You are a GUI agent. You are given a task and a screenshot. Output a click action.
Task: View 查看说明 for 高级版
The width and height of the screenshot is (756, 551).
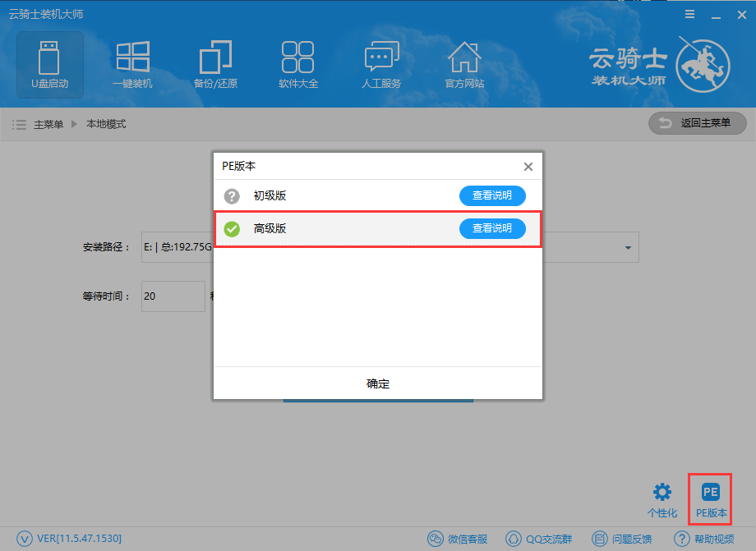[x=492, y=228]
